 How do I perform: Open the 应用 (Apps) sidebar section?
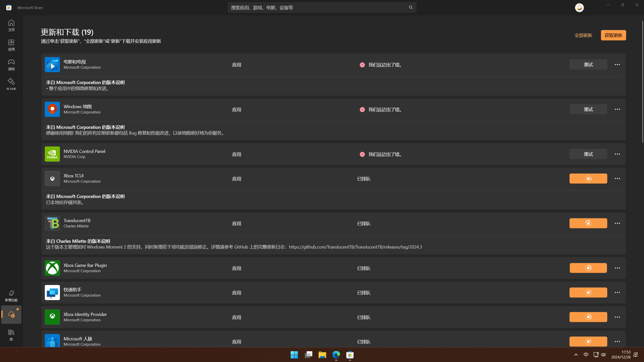(11, 45)
